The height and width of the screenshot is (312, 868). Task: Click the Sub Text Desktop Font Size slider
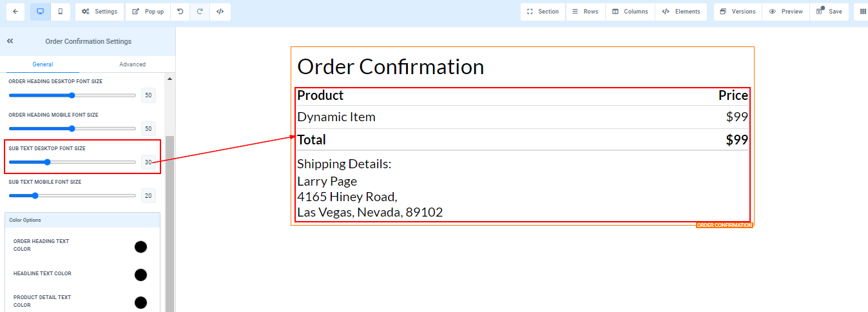click(x=72, y=162)
